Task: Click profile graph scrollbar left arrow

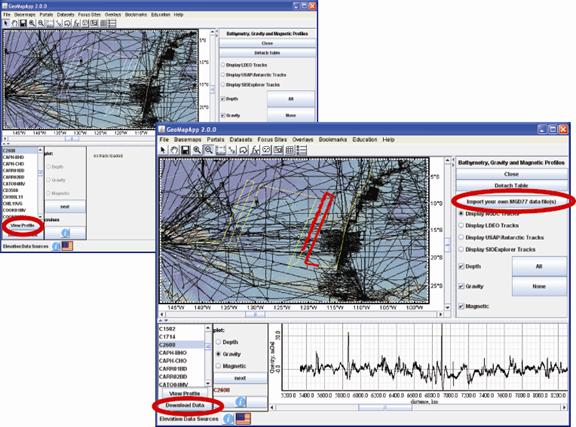Action: click(272, 408)
